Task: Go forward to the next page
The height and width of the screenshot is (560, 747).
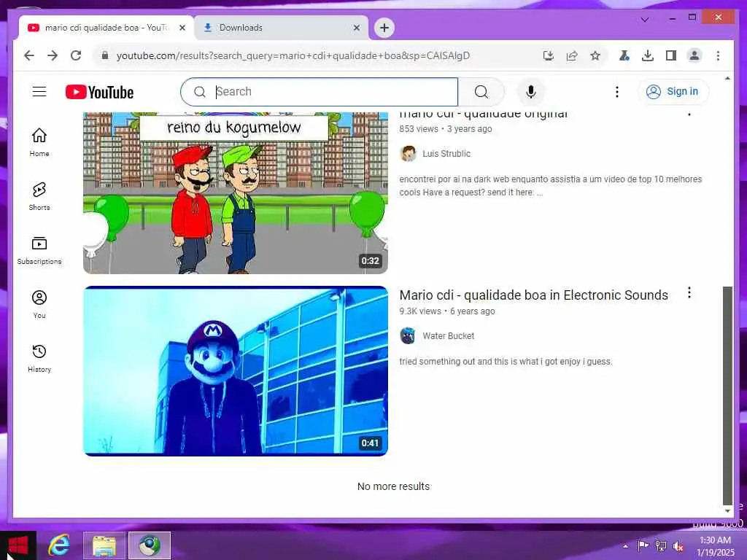Action: tap(53, 55)
